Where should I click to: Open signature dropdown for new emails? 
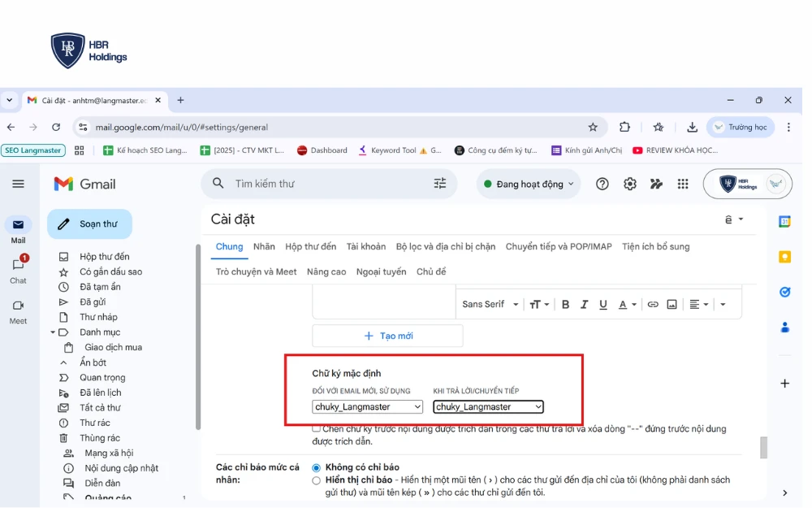[367, 407]
